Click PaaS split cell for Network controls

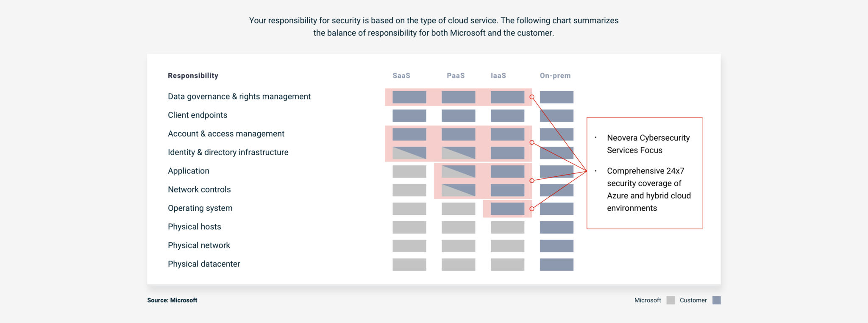point(458,190)
